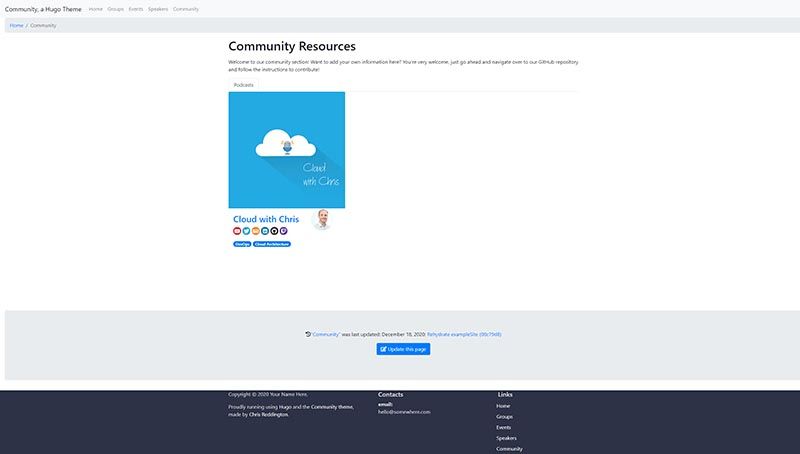Open the Chris Reddington footer link
The height and width of the screenshot is (454, 800).
tap(268, 415)
